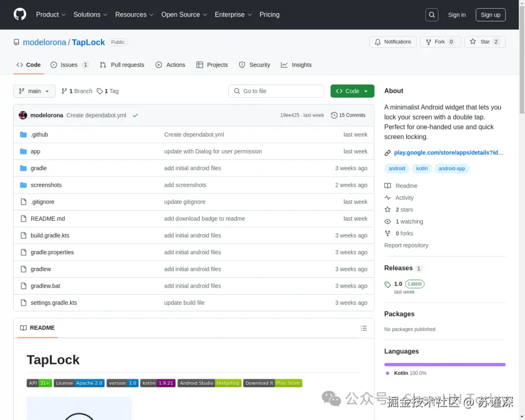
Task: Open the Actions tab
Action: click(x=170, y=65)
